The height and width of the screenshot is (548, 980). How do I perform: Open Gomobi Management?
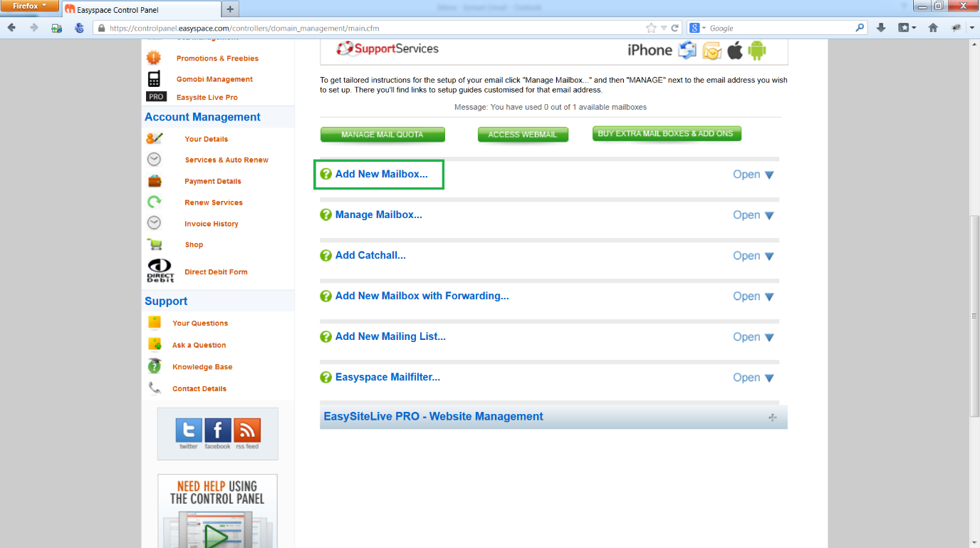(x=214, y=79)
